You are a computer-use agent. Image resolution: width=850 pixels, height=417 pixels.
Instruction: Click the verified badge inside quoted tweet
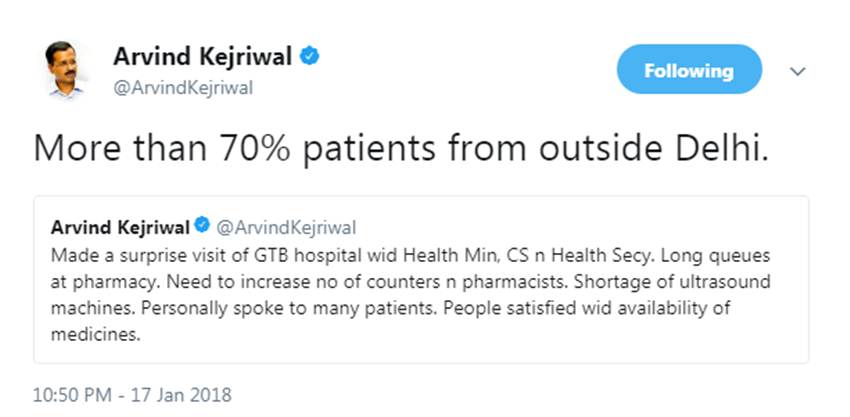click(200, 228)
